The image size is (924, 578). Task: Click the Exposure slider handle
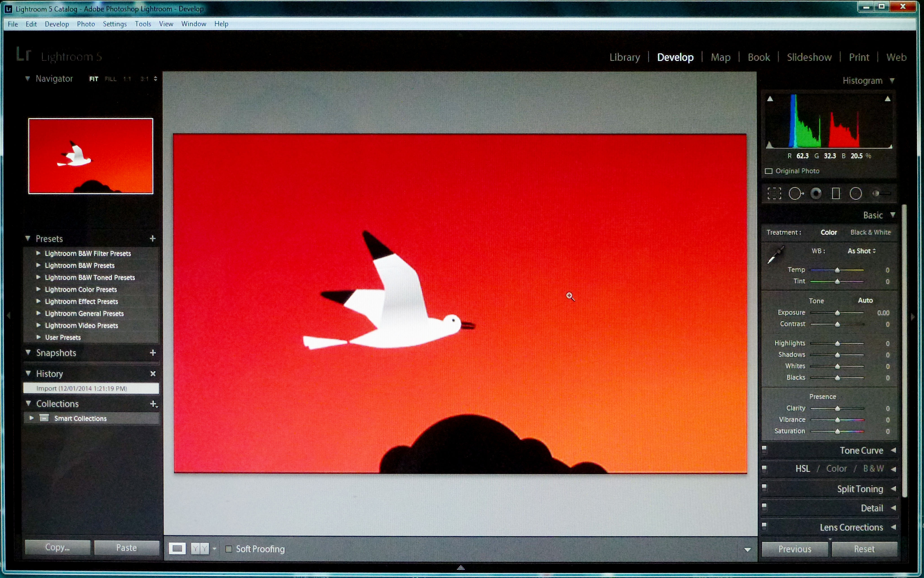tap(837, 313)
